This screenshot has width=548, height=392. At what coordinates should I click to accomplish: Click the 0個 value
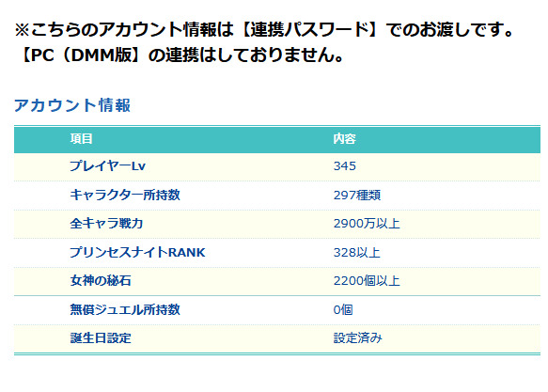343,310
